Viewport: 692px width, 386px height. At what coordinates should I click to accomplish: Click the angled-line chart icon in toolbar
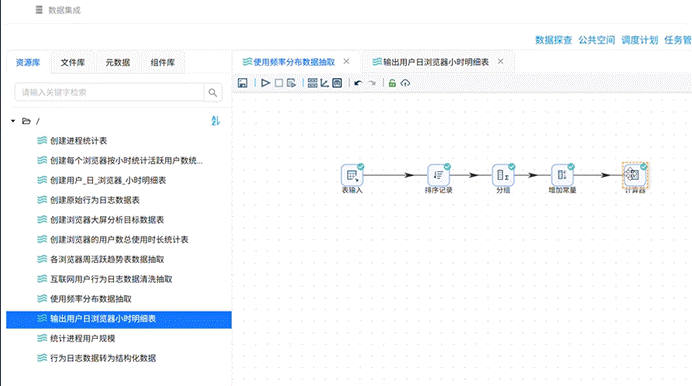point(324,83)
